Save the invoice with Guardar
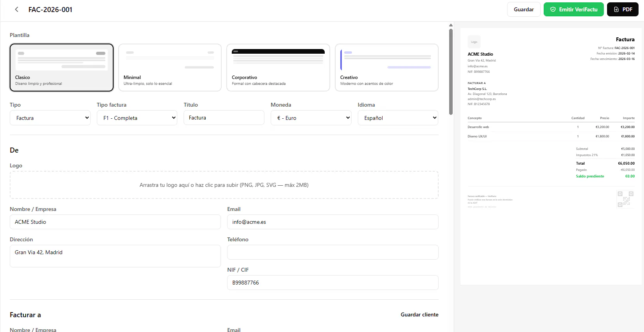This screenshot has height=332, width=644. pos(523,9)
